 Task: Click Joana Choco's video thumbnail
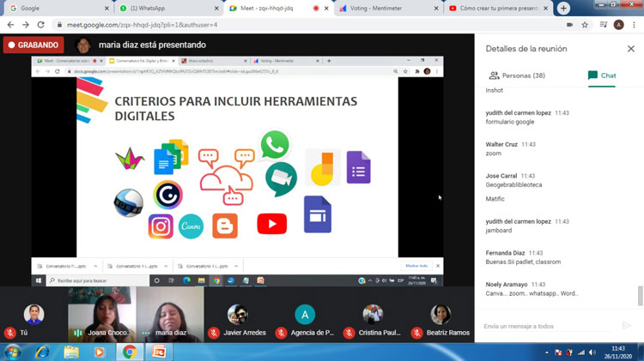point(102,315)
